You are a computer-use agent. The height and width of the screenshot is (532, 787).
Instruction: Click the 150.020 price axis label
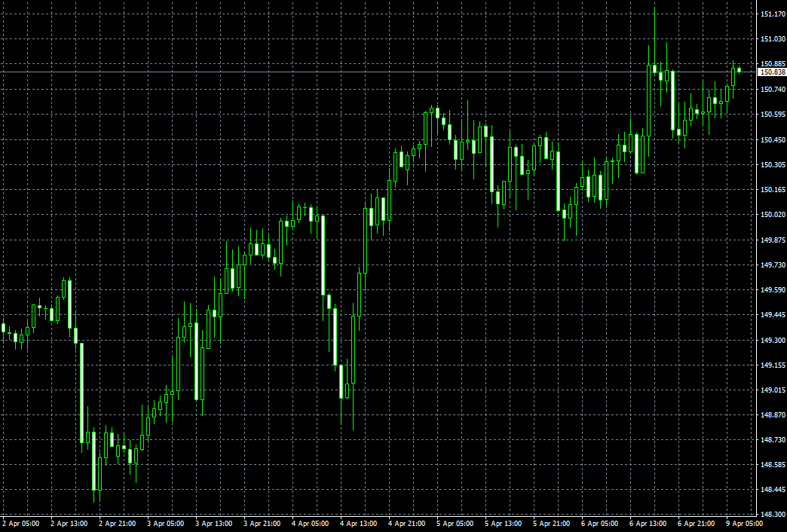pos(773,215)
